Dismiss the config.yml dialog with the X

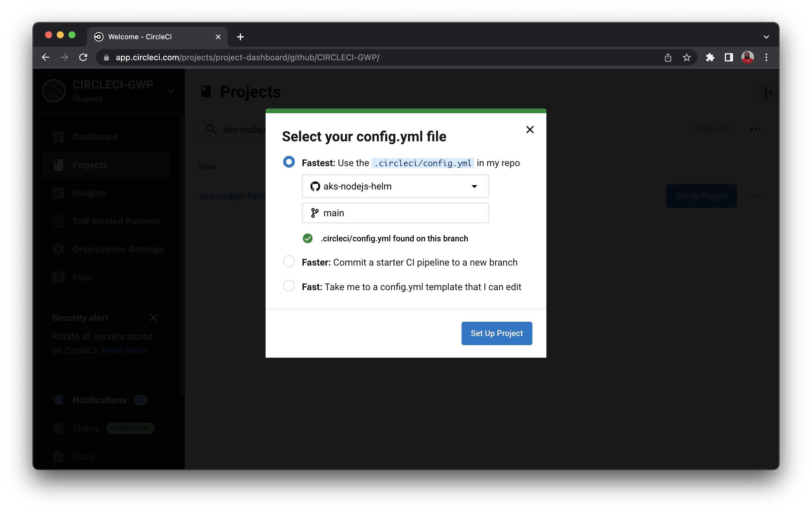530,130
